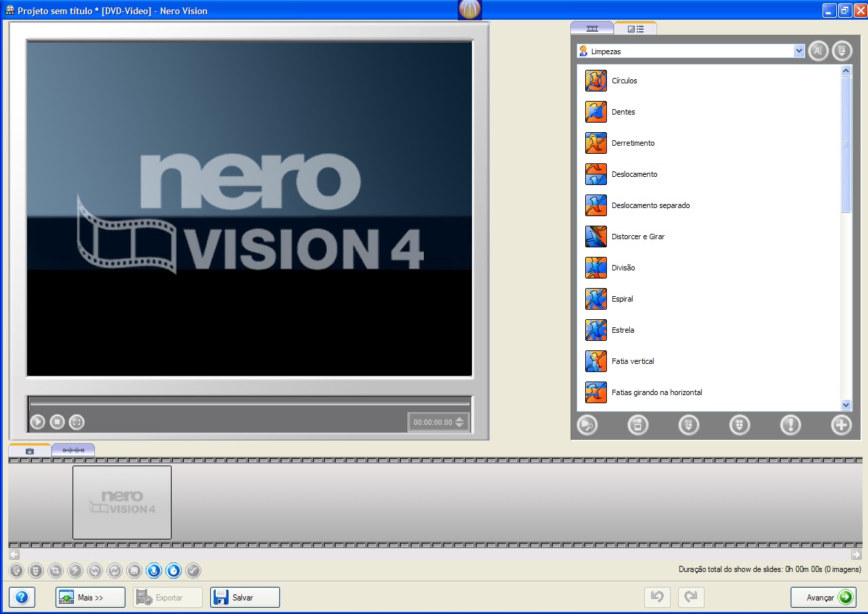
Task: Select the Fatia vertical transition icon
Action: point(596,361)
